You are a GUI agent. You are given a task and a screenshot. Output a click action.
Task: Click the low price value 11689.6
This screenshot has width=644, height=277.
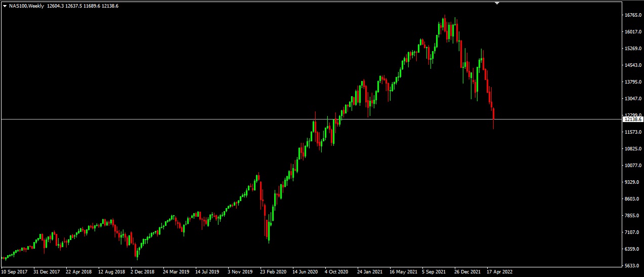(x=92, y=6)
